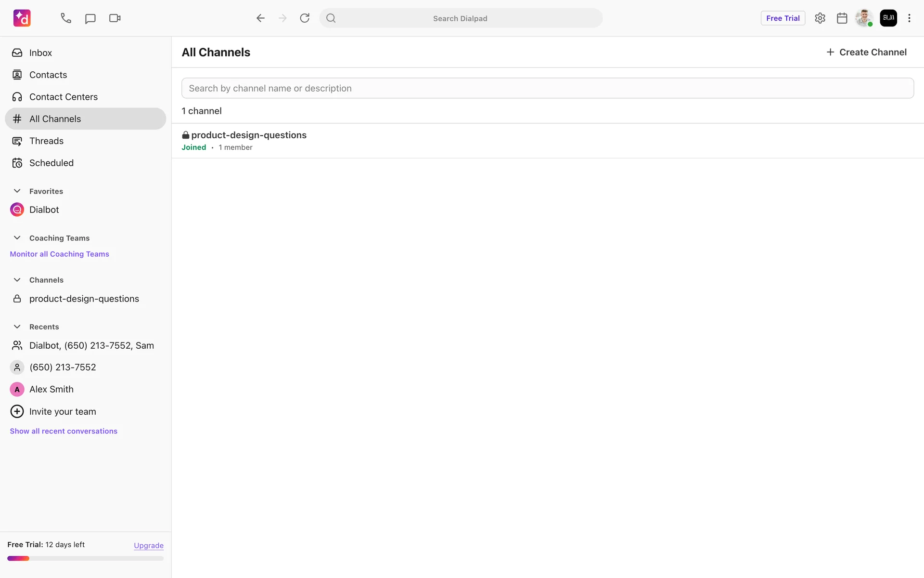Click the Upgrade link

pos(148,545)
